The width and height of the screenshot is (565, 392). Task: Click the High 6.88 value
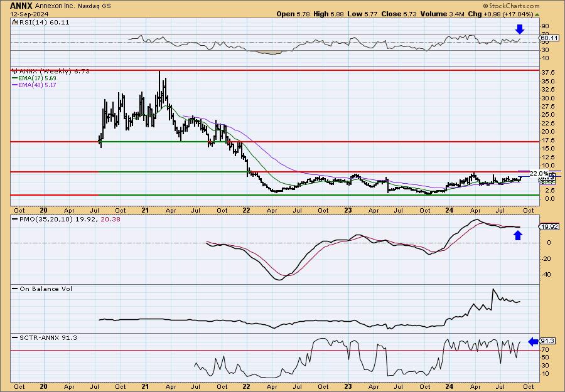[328, 14]
